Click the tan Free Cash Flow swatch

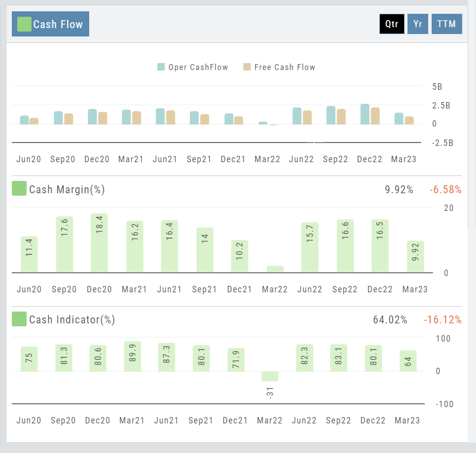(x=247, y=67)
